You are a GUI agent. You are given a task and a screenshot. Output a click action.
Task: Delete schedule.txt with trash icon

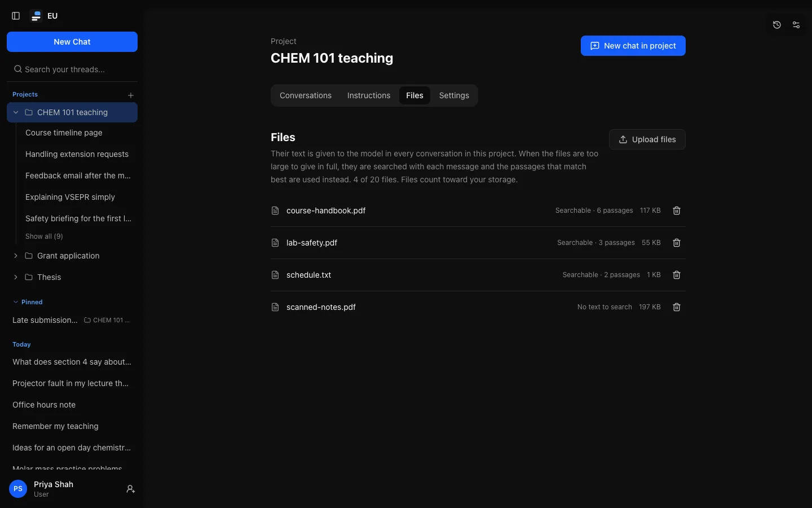tap(677, 275)
